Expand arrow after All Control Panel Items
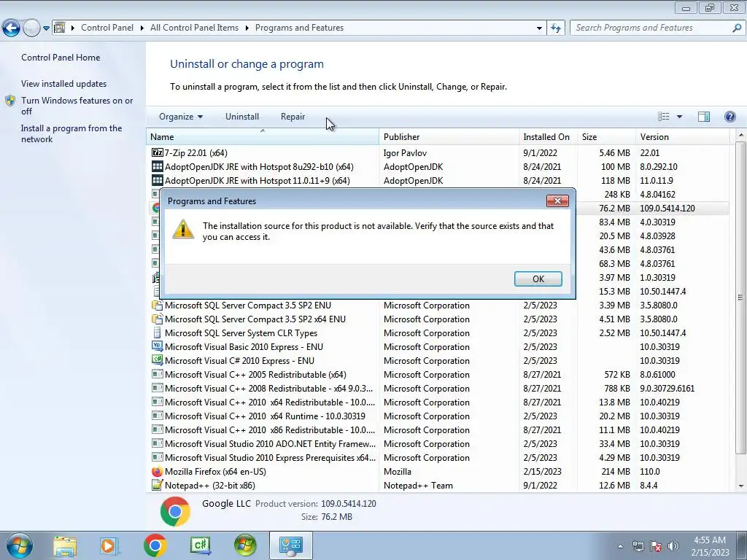747x560 pixels. pos(247,28)
